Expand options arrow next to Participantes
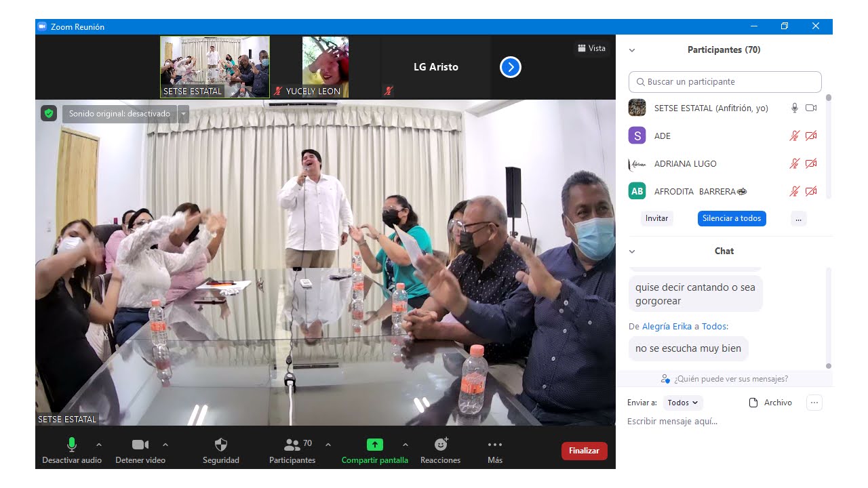Image resolution: width=868 pixels, height=488 pixels. pyautogui.click(x=328, y=445)
